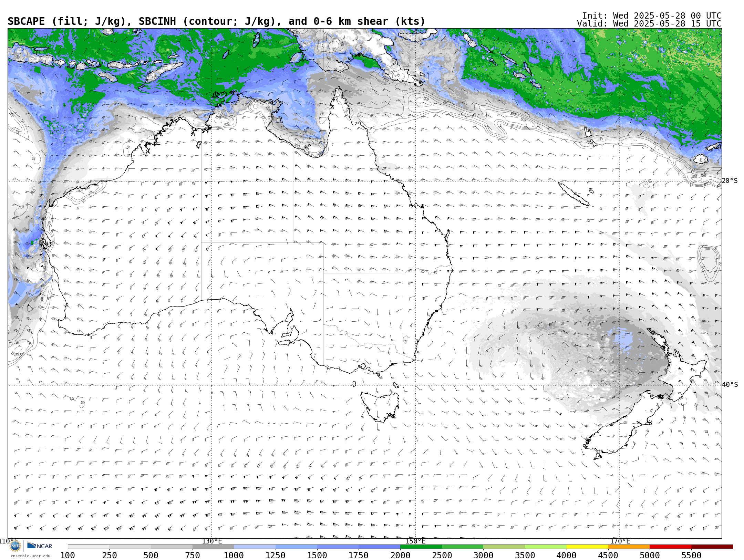Pick the periwinkle 1750-2000 colorbar swatch
744x560 pixels.
click(x=379, y=547)
